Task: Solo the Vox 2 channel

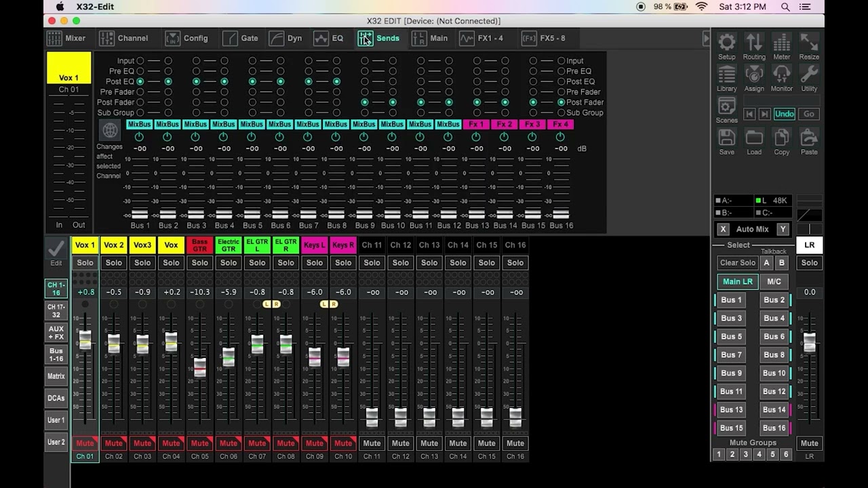Action: coord(114,263)
